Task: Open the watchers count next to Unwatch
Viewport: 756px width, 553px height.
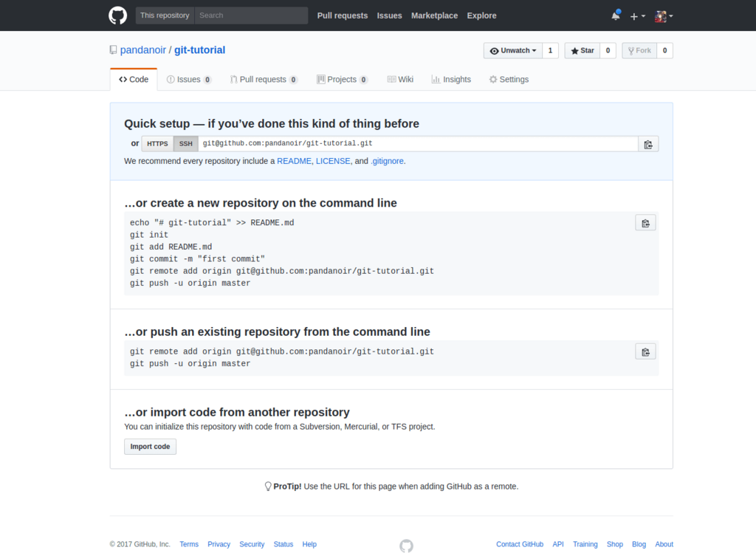Action: pyautogui.click(x=550, y=51)
